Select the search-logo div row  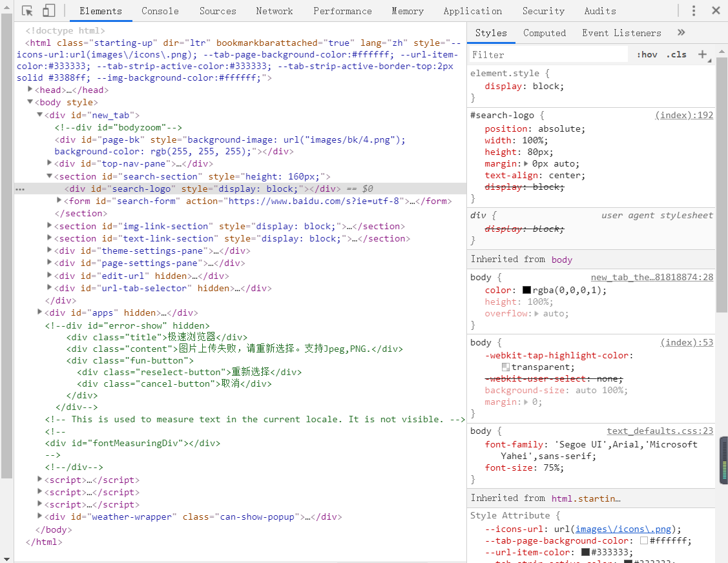click(x=240, y=189)
